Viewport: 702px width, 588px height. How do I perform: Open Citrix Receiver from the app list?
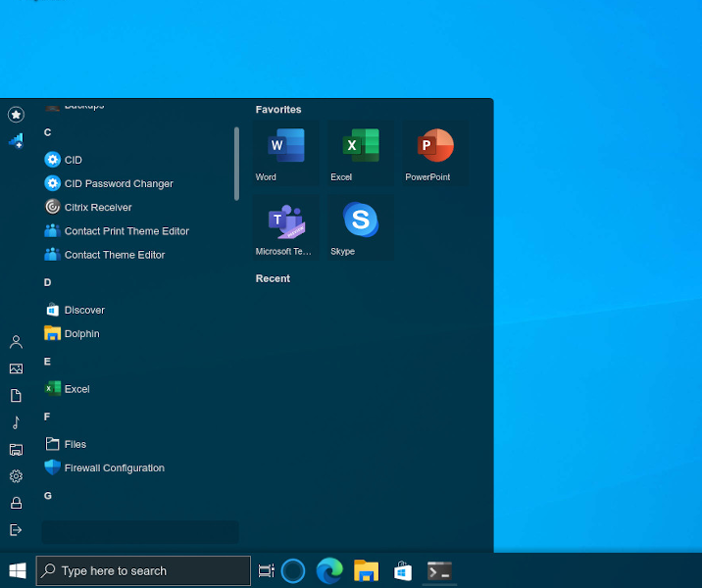pyautogui.click(x=97, y=208)
